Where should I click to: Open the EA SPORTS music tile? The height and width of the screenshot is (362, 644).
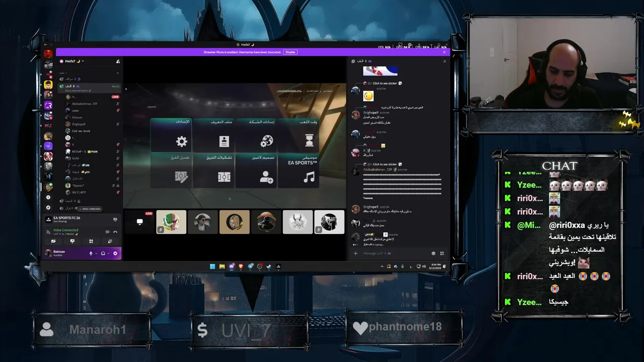coord(298,170)
